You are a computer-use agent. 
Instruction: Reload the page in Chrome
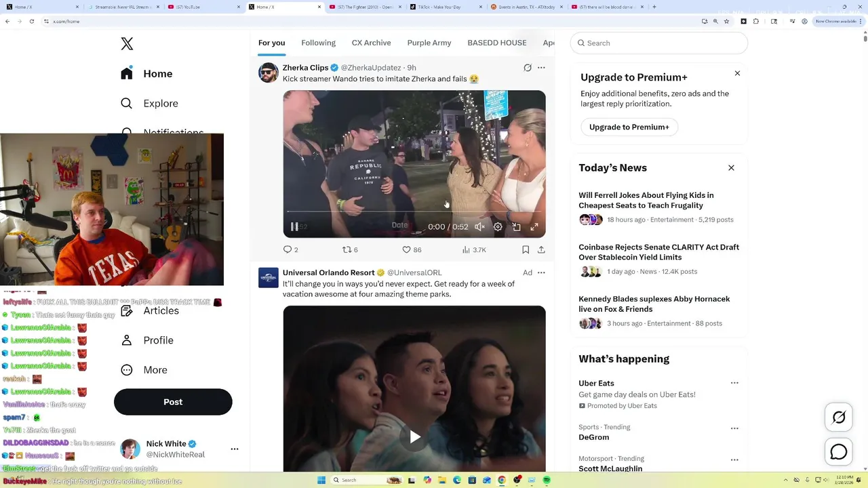point(32,21)
